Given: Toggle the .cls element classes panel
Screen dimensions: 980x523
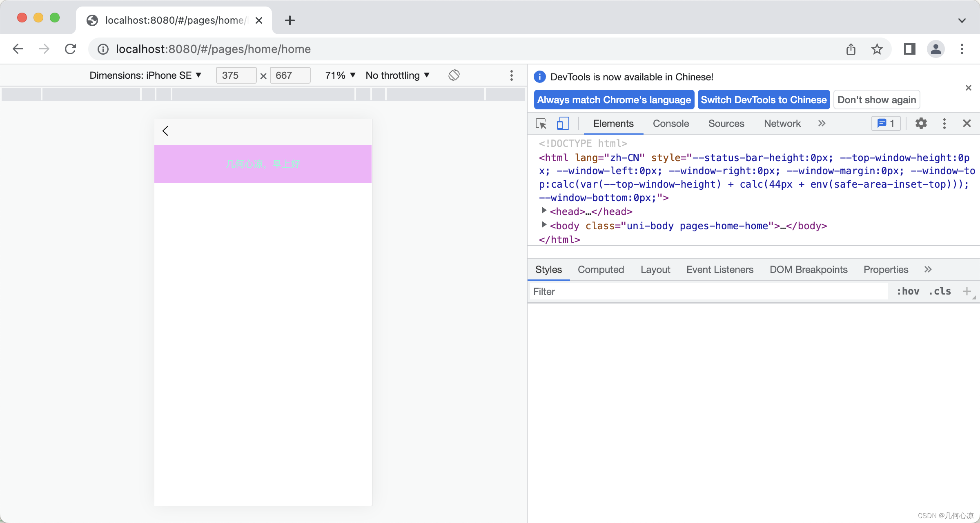Looking at the screenshot, I should coord(940,291).
